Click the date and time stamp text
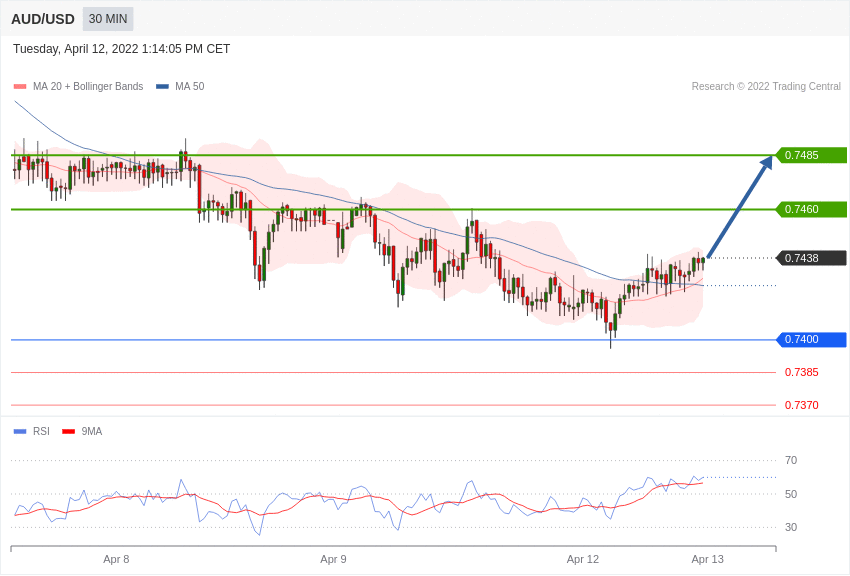 click(121, 49)
